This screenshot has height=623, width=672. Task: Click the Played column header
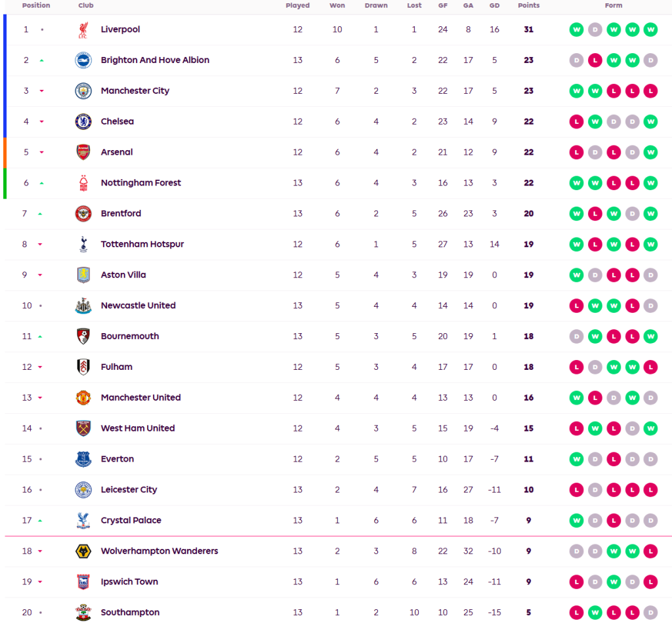(297, 6)
